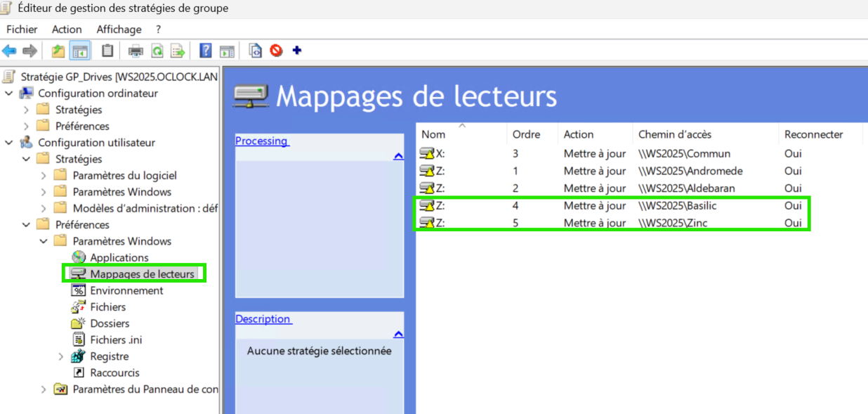Open help via blue question mark icon
868x414 pixels.
tap(206, 51)
